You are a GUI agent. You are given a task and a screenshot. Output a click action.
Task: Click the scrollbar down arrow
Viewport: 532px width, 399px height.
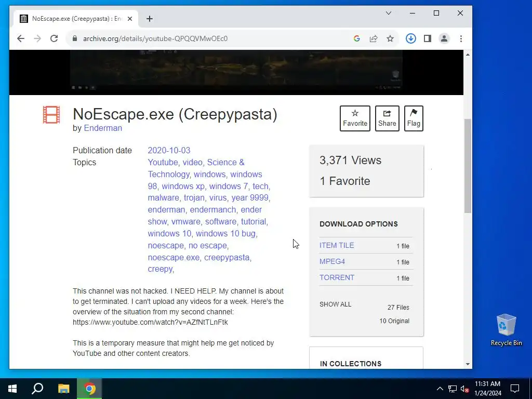[468, 364]
